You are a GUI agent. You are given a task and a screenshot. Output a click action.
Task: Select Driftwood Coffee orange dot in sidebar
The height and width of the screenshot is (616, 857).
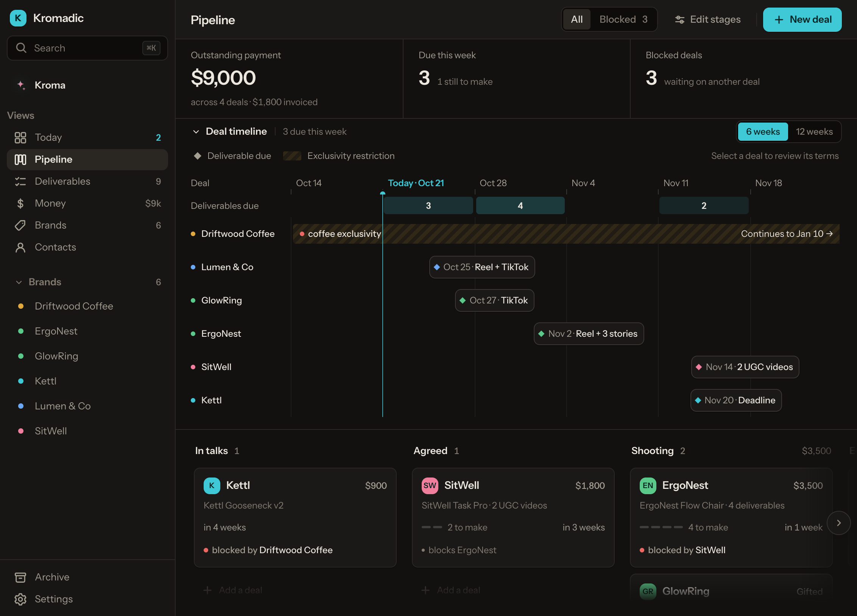pos(21,306)
